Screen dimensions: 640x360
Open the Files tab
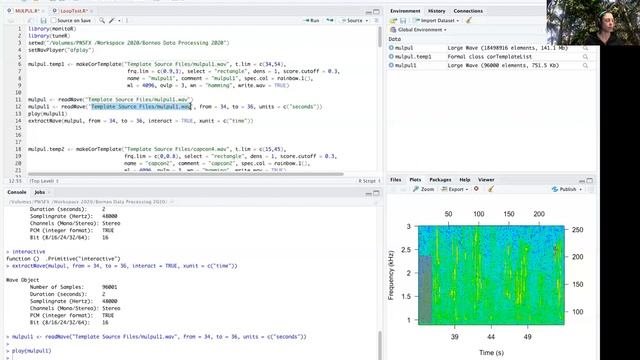[x=396, y=180]
